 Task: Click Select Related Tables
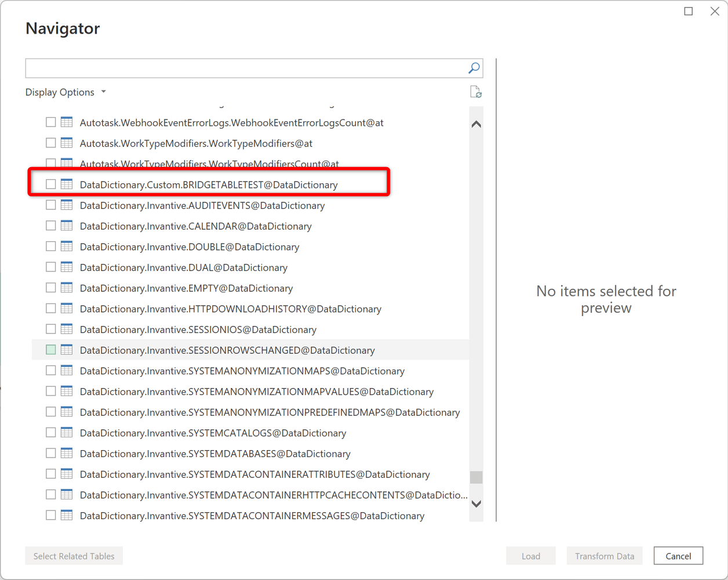point(74,555)
